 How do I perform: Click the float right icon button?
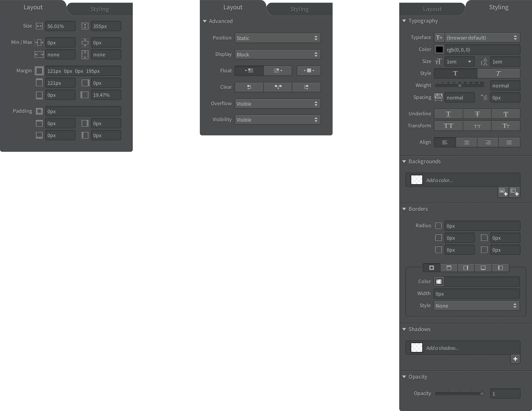[x=278, y=71]
